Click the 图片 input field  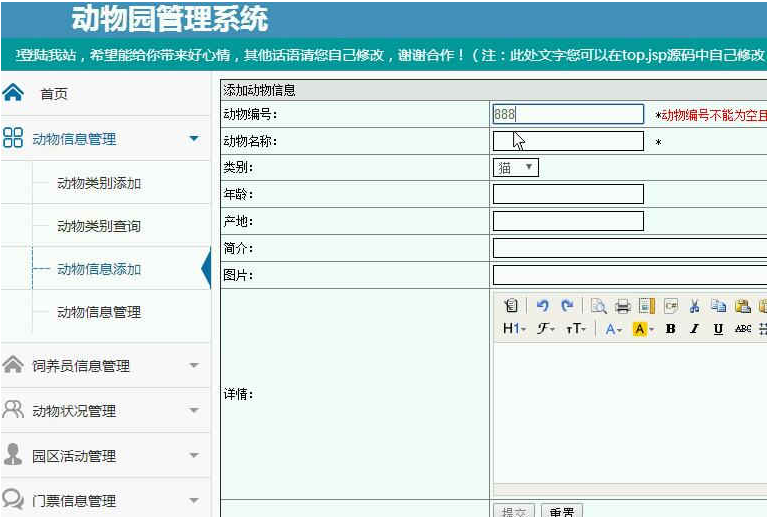pos(630,275)
